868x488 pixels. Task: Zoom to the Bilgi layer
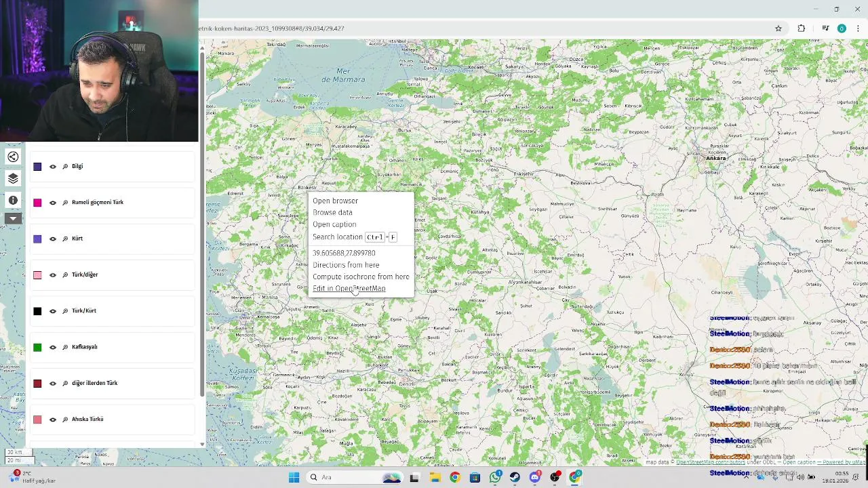(x=65, y=166)
